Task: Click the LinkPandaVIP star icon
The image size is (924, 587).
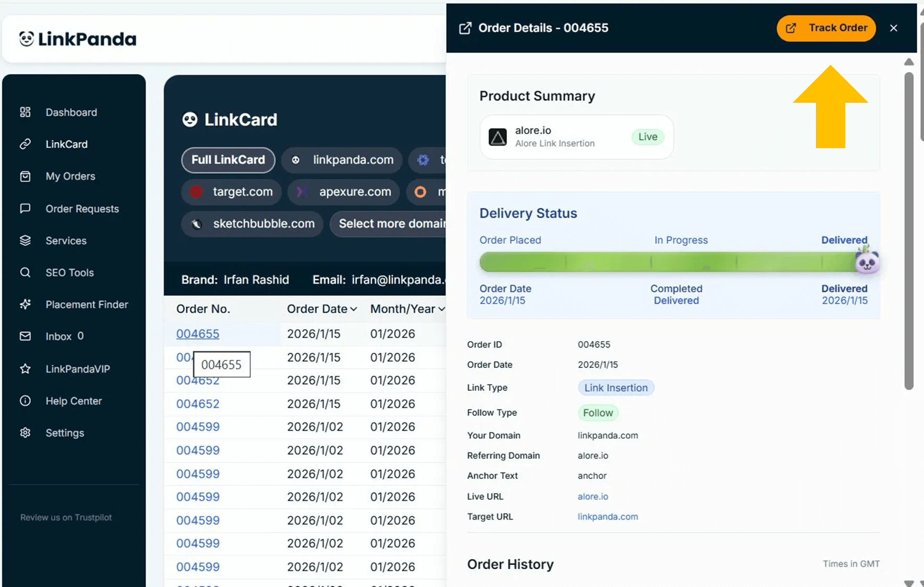Action: 25,369
